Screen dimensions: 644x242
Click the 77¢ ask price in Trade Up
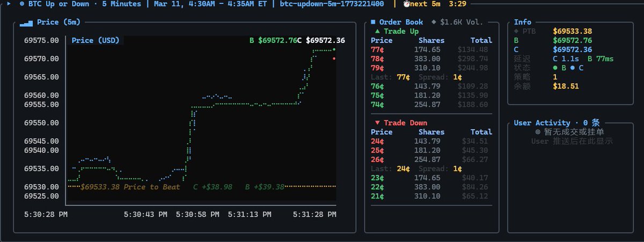click(x=377, y=49)
